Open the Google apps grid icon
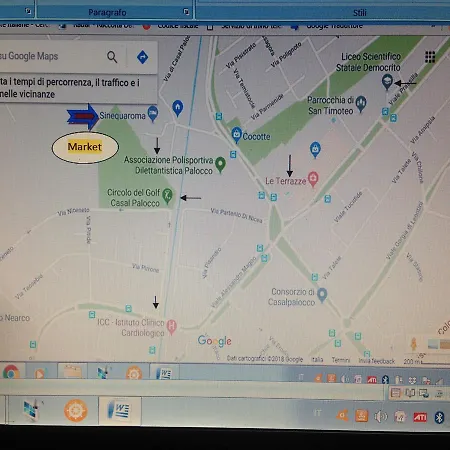 click(430, 57)
